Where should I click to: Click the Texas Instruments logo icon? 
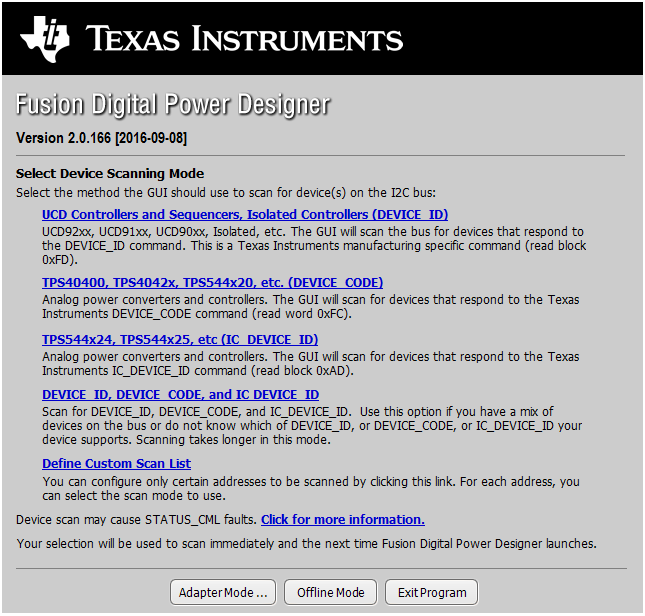(x=45, y=39)
